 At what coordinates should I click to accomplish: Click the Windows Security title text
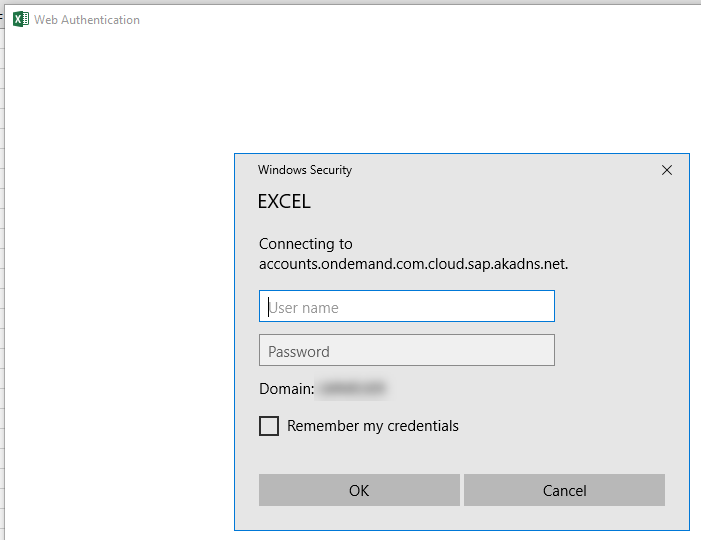305,170
